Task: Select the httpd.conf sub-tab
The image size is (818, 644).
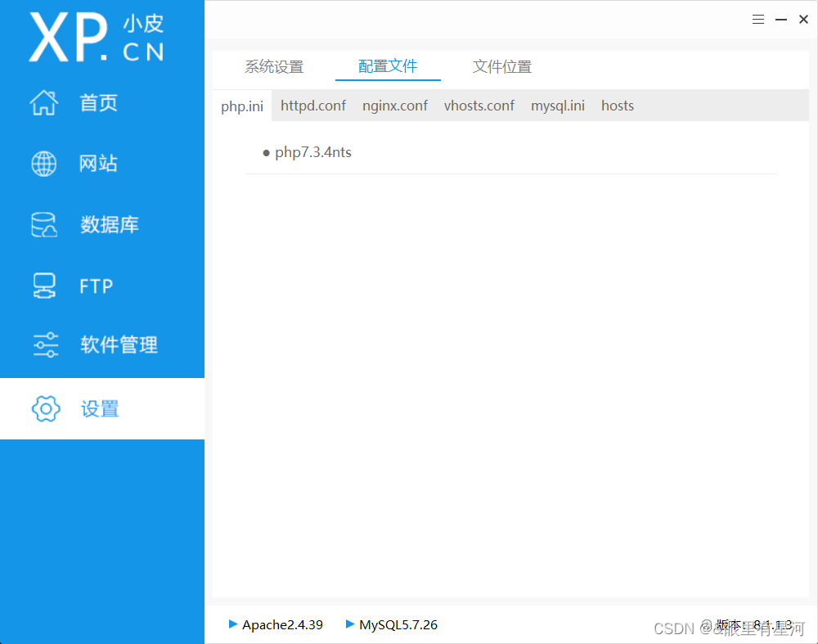Action: point(313,106)
